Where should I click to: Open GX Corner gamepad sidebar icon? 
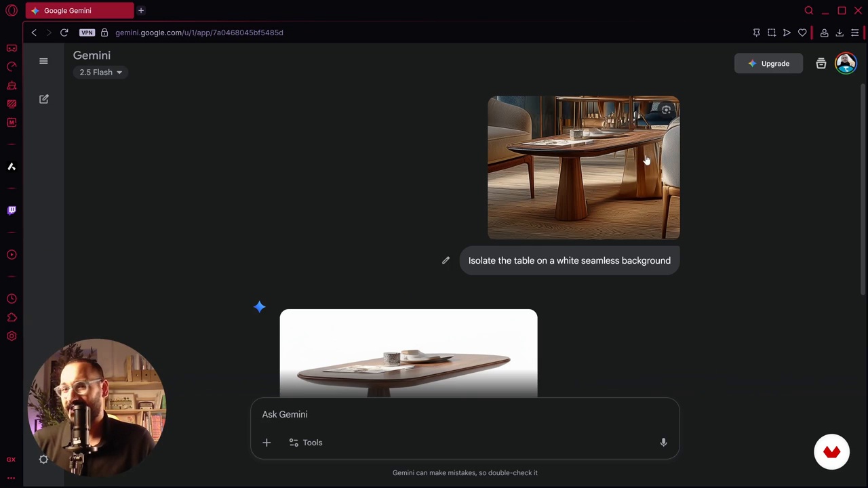click(12, 48)
